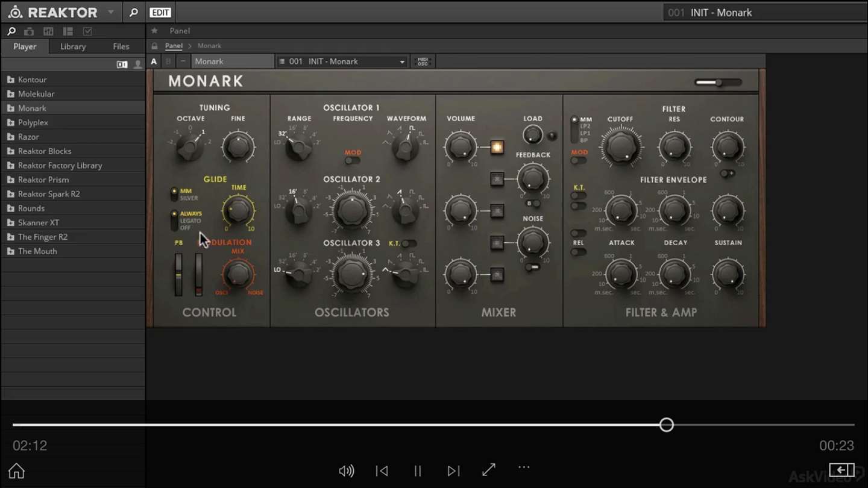Click the Rounds folder icon
This screenshot has height=488, width=868.
pos(10,208)
